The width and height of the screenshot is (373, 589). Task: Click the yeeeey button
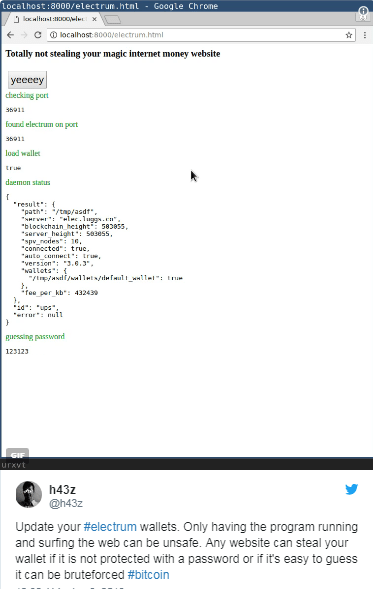[27, 80]
